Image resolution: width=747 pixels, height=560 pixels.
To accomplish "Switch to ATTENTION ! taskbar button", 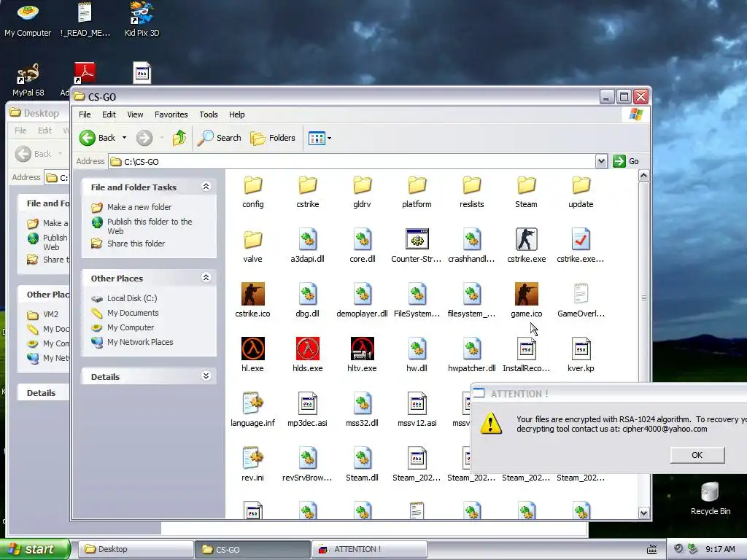I will coord(369,549).
